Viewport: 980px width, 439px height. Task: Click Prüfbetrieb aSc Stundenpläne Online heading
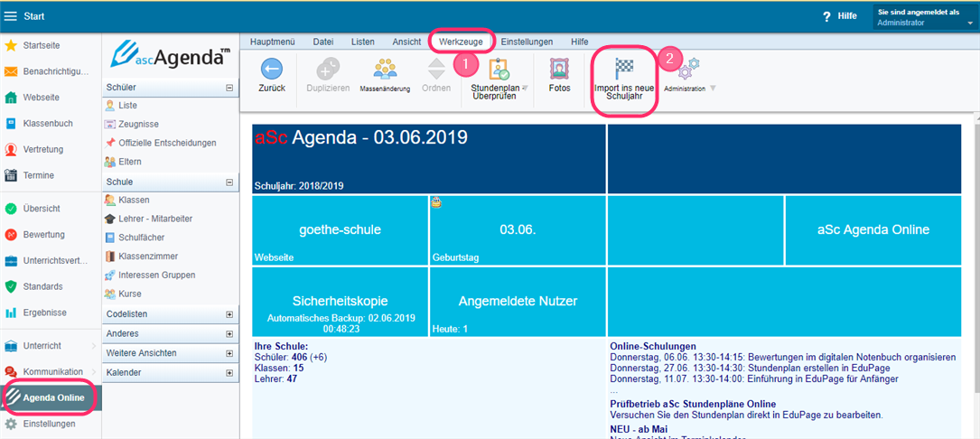[693, 404]
